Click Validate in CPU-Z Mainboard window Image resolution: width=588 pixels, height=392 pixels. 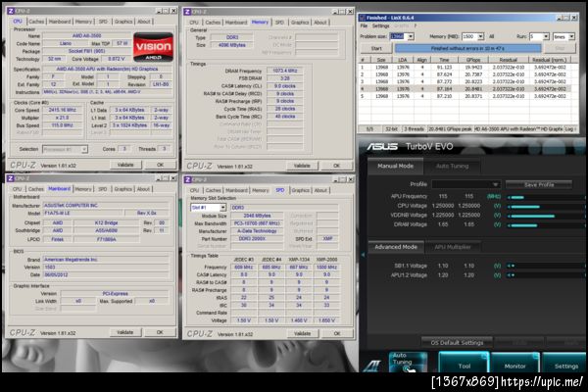tap(124, 332)
